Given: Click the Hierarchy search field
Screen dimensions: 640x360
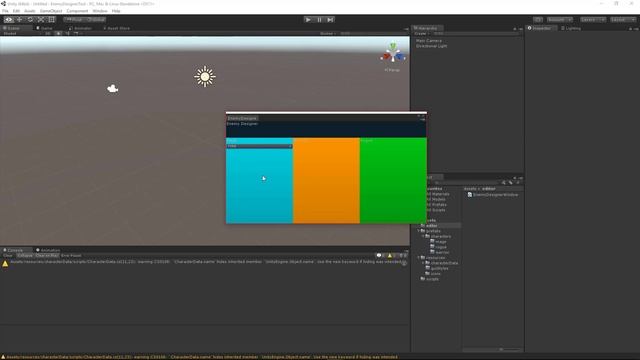Looking at the screenshot, I should 476,33.
